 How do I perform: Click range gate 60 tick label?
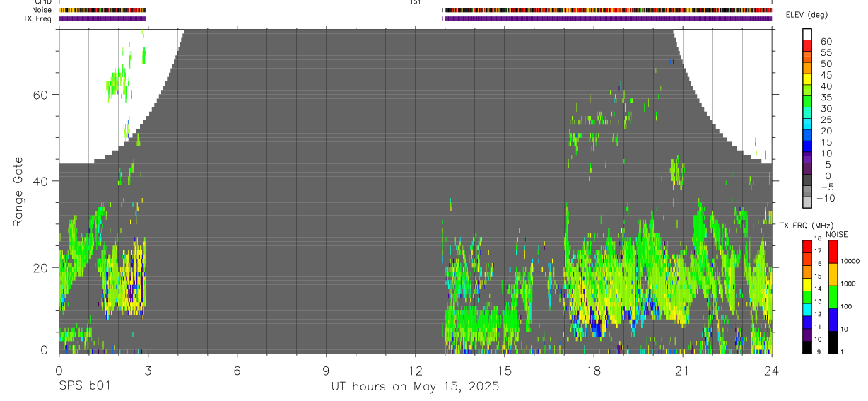pyautogui.click(x=42, y=95)
